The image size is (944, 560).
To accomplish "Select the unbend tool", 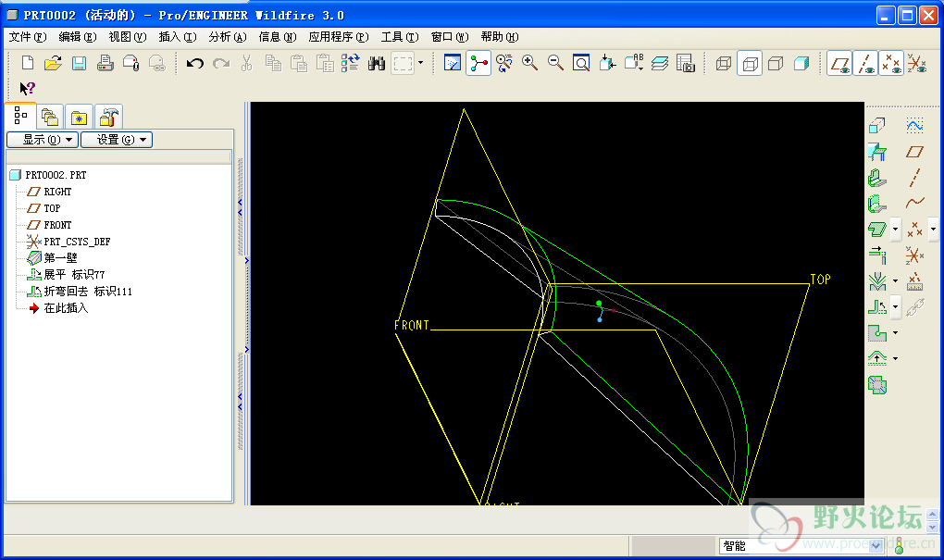I will tap(877, 281).
